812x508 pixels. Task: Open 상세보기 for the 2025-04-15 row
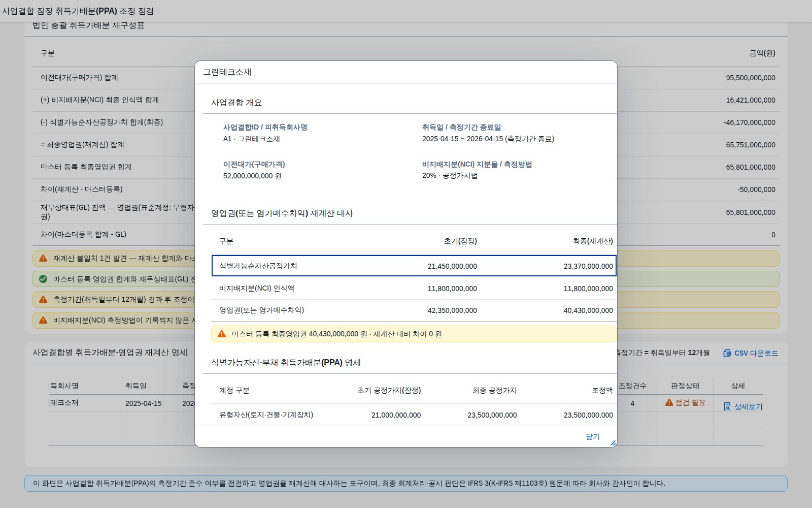743,406
